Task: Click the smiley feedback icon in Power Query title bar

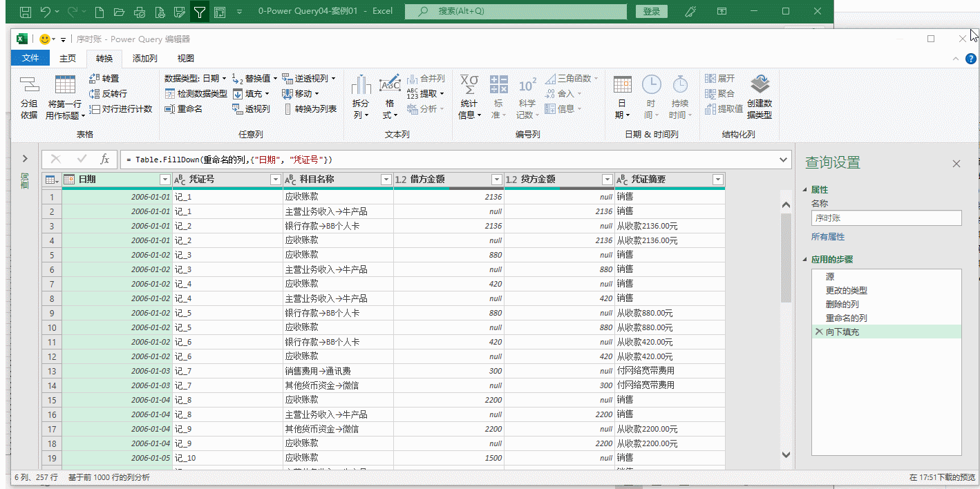Action: tap(45, 39)
